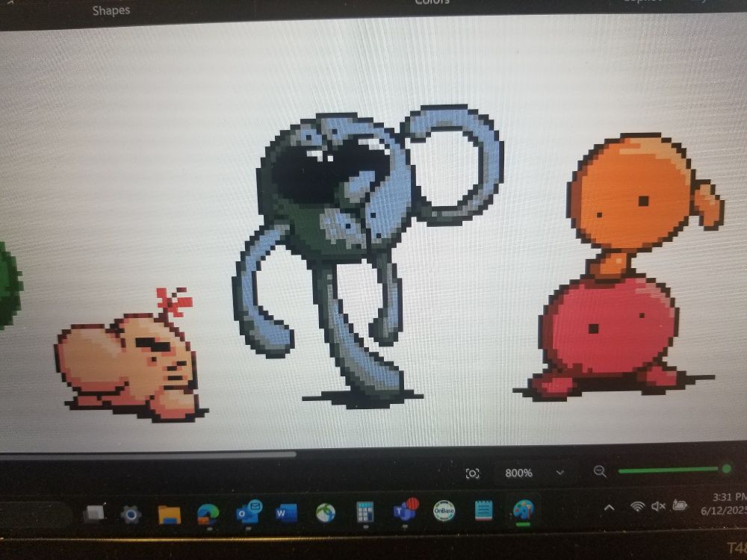
Task: Open Outlook from the taskbar
Action: coord(249,512)
